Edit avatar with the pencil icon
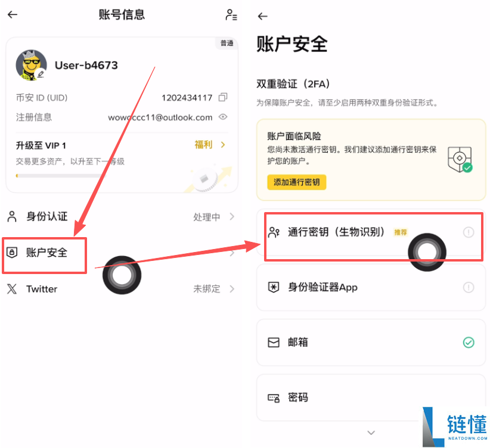This screenshot has height=448, width=490. 41,74
